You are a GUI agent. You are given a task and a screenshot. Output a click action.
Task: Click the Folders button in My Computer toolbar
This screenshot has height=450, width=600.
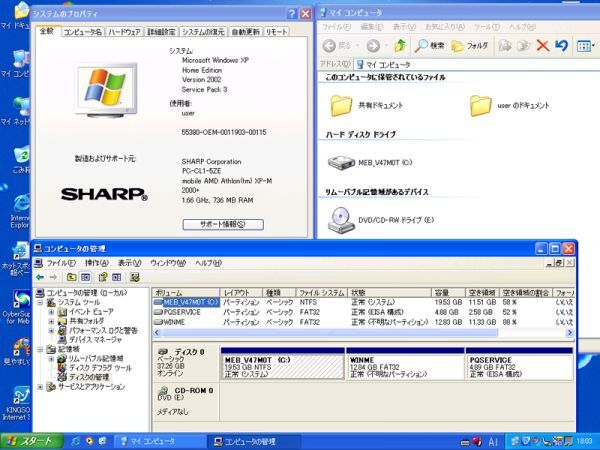470,46
